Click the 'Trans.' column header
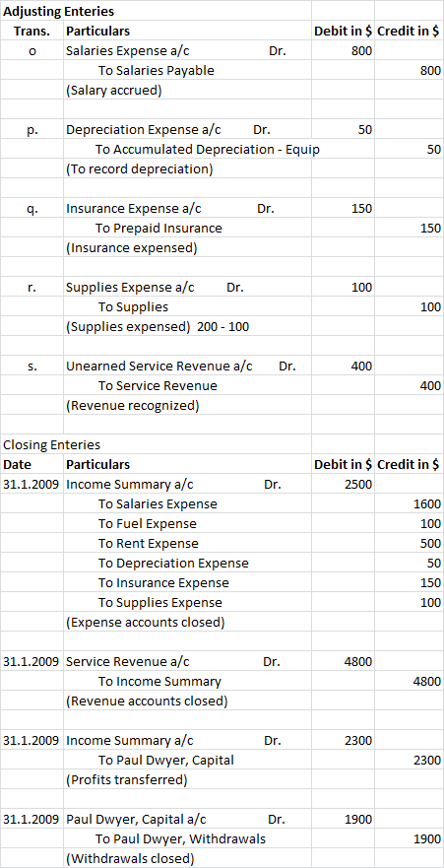Viewport: 444px width, 868px height. click(32, 31)
